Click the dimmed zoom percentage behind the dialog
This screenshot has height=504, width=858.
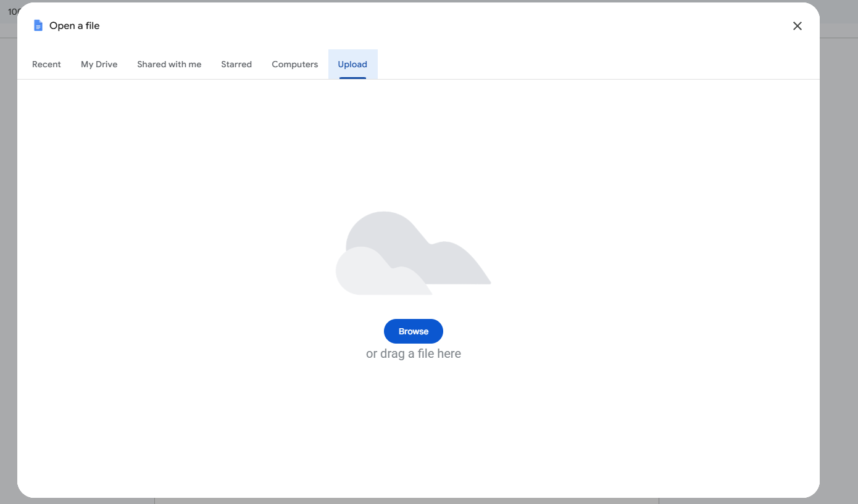[11, 12]
